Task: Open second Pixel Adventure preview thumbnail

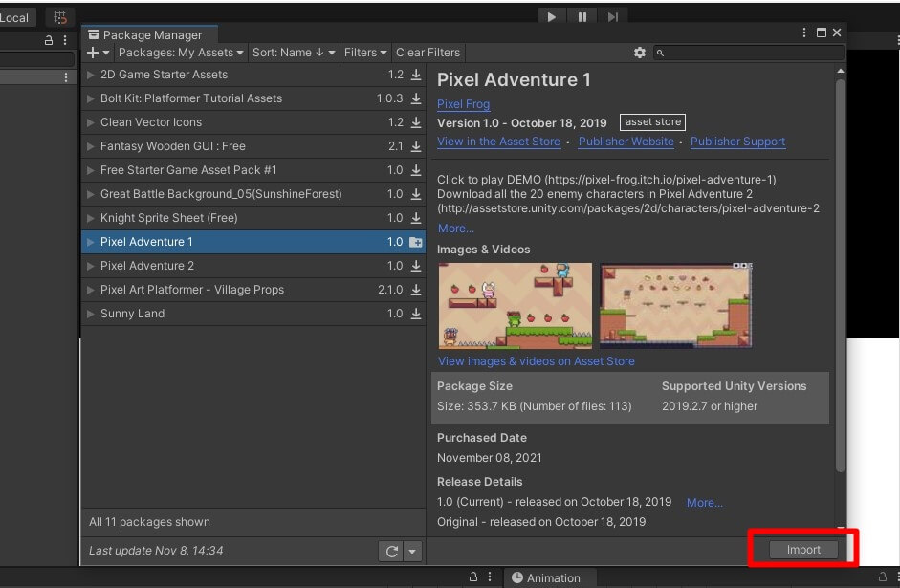Action: pos(675,306)
